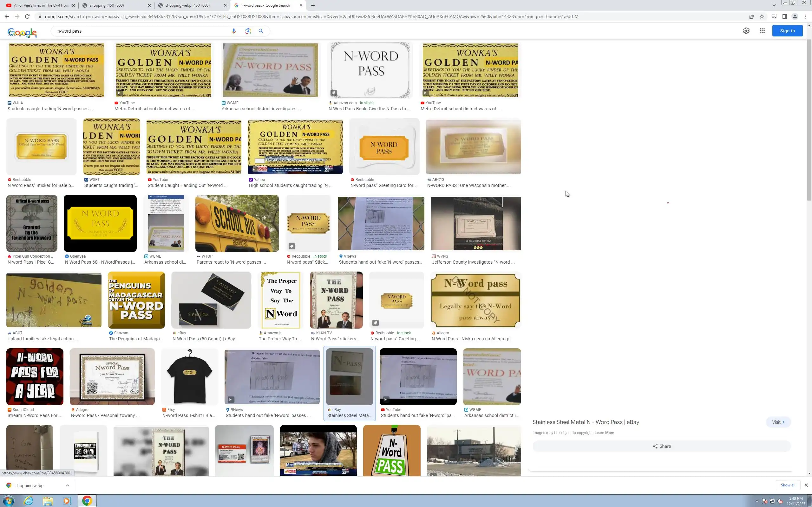Click the Chrome side panel icon

[x=784, y=16]
